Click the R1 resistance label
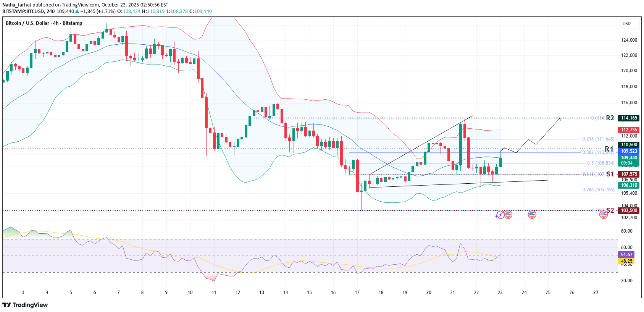The width and height of the screenshot is (644, 312). coord(609,149)
